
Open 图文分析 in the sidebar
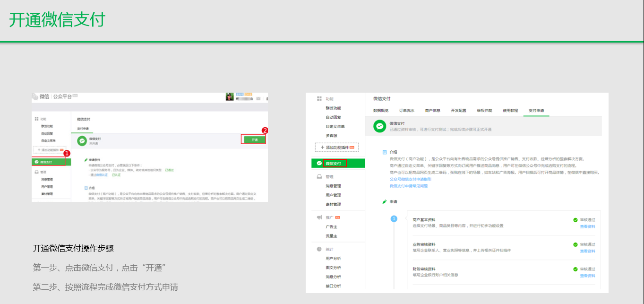(x=333, y=268)
